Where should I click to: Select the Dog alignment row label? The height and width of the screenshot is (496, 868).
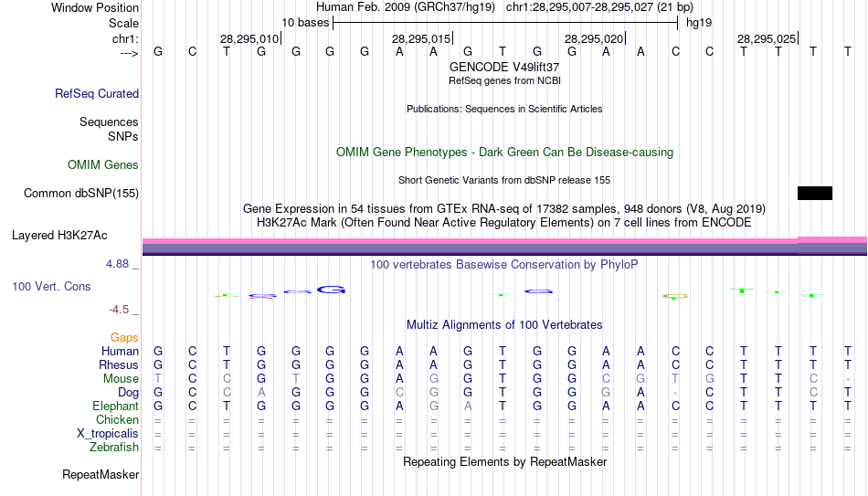click(x=129, y=393)
